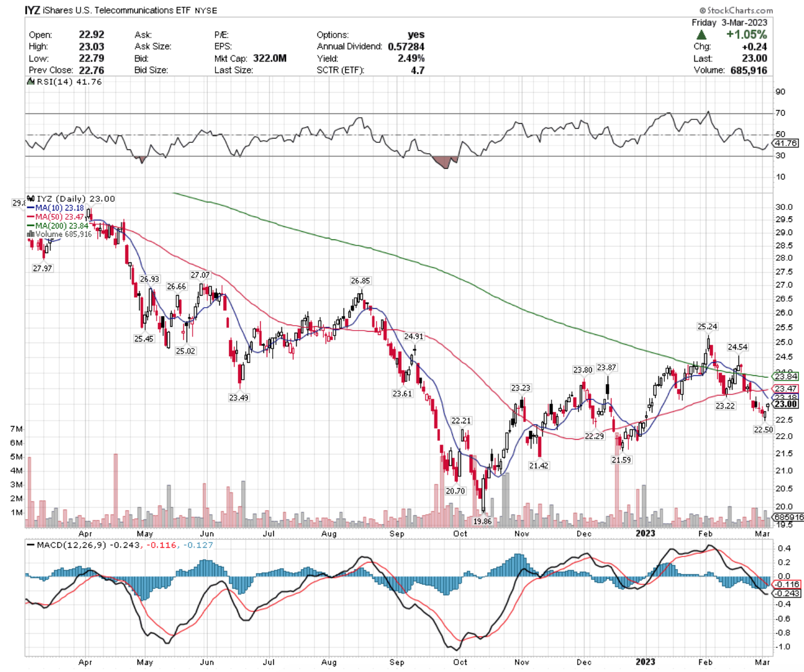Click the 19.86 October low annotation
The height and width of the screenshot is (672, 804).
pyautogui.click(x=483, y=521)
